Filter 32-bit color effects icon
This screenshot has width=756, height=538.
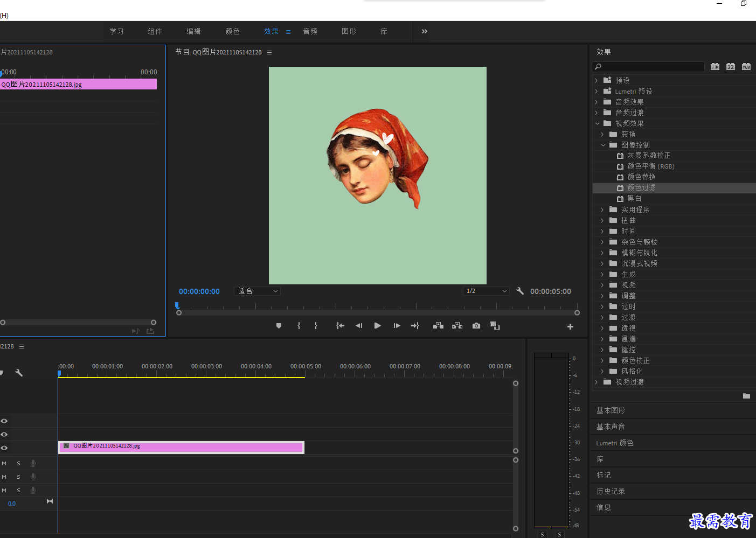point(731,67)
